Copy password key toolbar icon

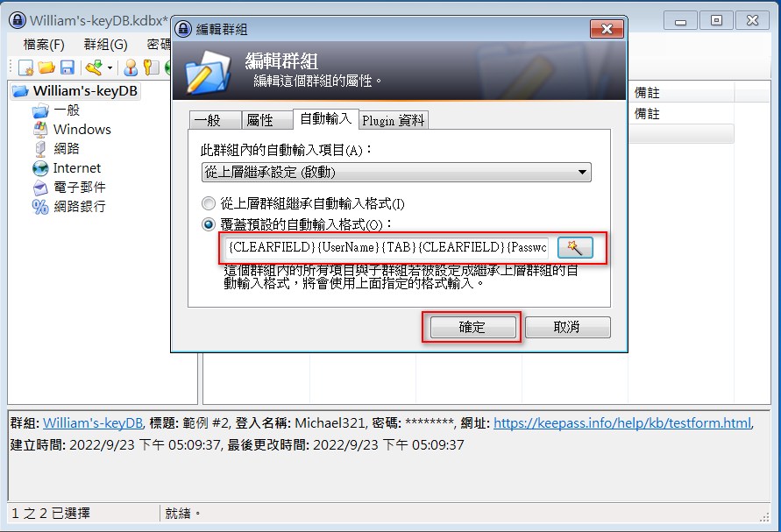(151, 67)
